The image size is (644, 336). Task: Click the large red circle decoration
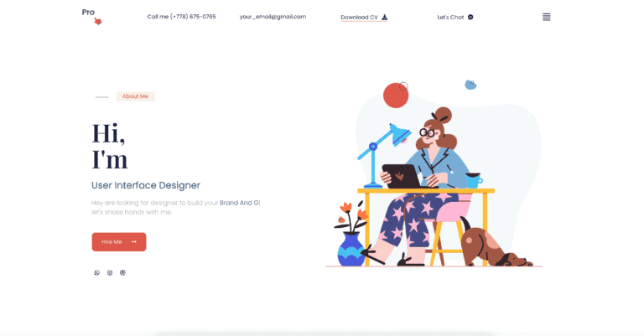[x=396, y=96]
